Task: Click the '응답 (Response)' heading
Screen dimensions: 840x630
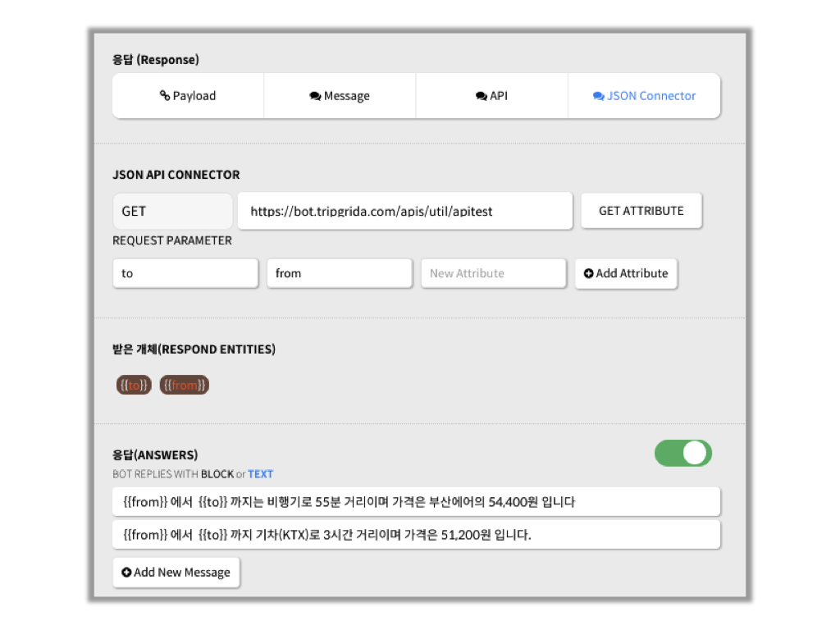Action: coord(155,59)
